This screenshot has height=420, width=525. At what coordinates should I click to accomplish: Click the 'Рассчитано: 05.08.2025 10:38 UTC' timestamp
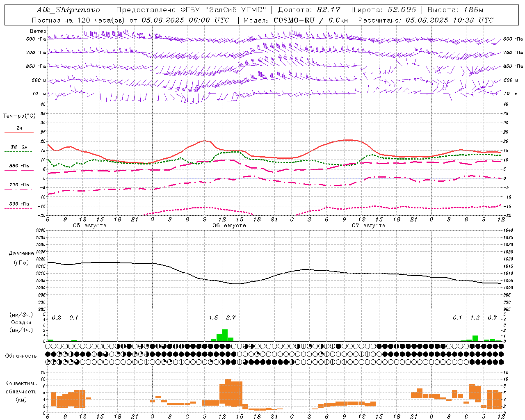426,20
